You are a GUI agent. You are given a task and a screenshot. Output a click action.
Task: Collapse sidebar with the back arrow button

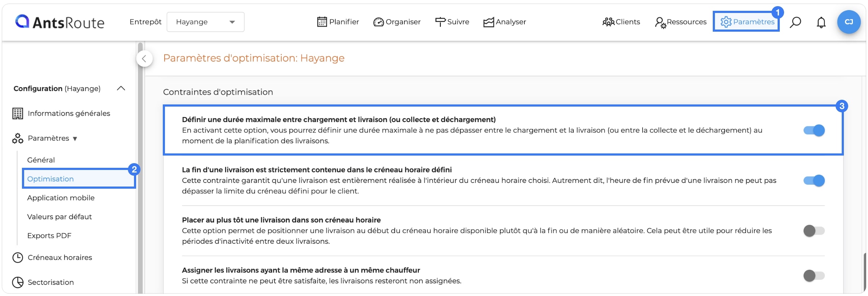(x=144, y=59)
